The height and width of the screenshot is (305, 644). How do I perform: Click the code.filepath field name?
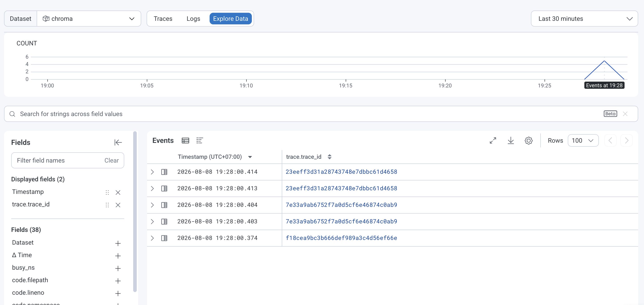click(x=30, y=280)
